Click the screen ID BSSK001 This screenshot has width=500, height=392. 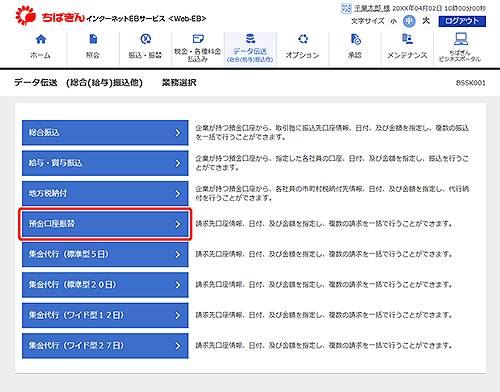click(x=471, y=83)
